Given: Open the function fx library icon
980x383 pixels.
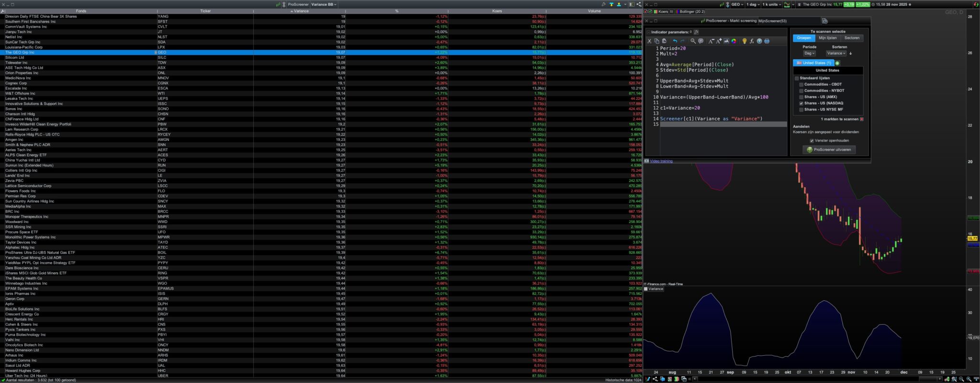Looking at the screenshot, I should pos(752,41).
